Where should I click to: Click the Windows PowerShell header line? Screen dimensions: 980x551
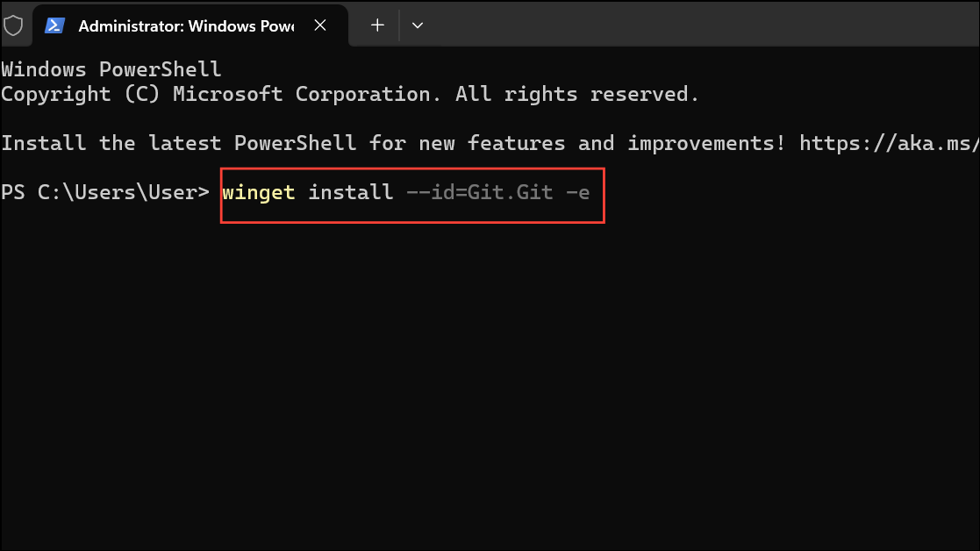[x=111, y=69]
